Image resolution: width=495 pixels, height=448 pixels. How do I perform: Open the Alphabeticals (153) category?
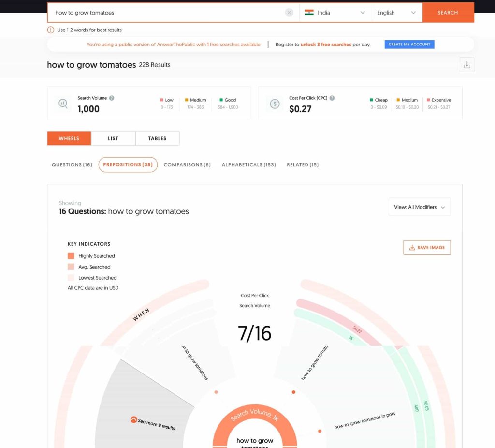(249, 164)
